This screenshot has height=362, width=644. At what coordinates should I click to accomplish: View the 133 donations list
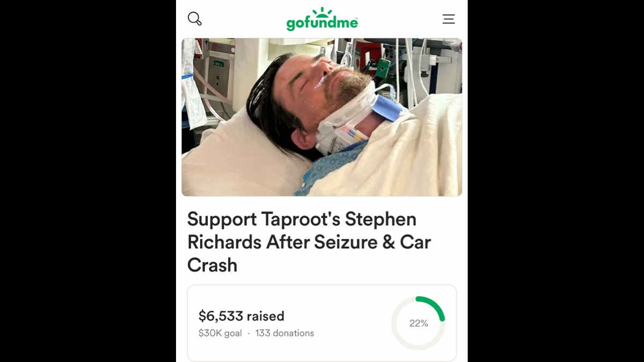[x=284, y=333]
